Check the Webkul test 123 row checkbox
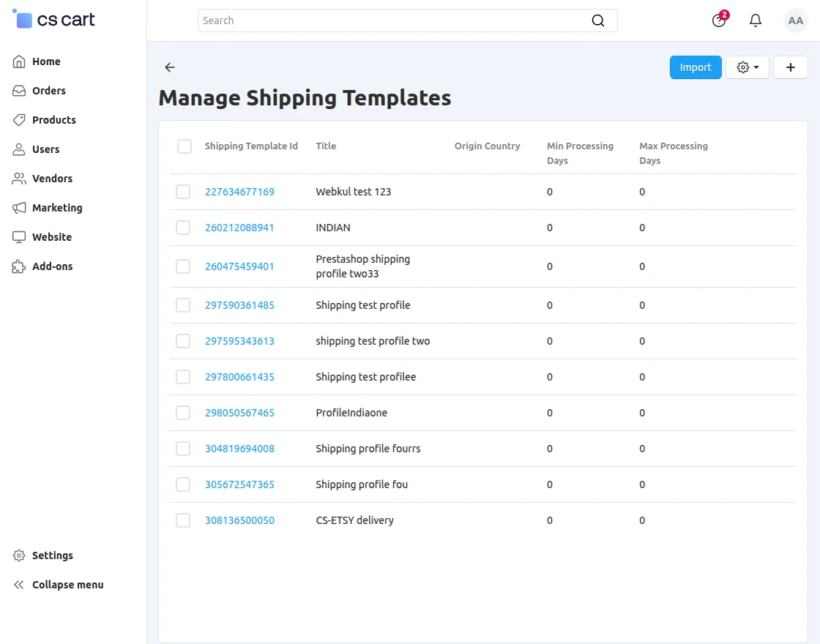820x644 pixels. tap(183, 191)
